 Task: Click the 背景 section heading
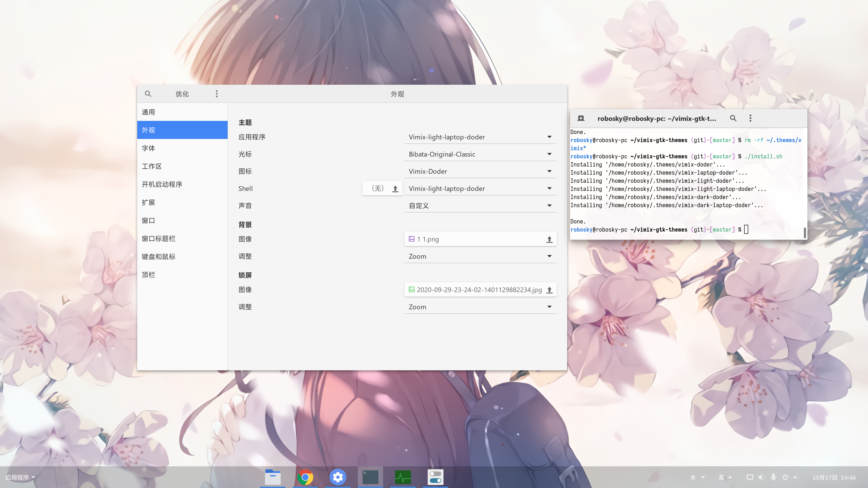pyautogui.click(x=245, y=225)
